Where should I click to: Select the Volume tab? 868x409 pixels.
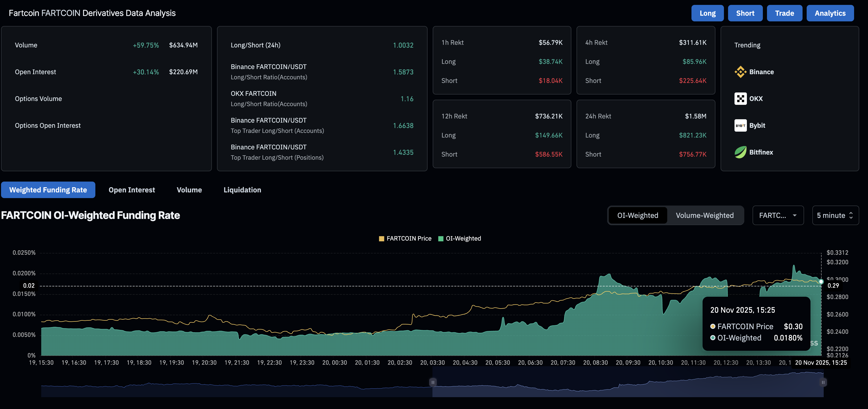[x=189, y=190]
